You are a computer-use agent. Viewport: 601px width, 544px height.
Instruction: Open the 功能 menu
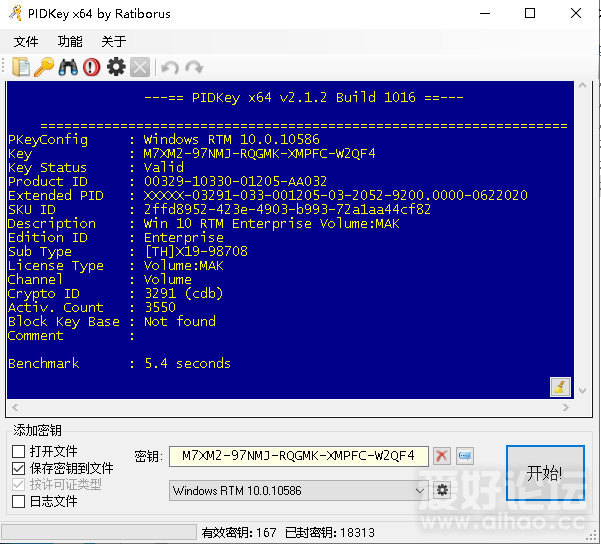point(70,41)
